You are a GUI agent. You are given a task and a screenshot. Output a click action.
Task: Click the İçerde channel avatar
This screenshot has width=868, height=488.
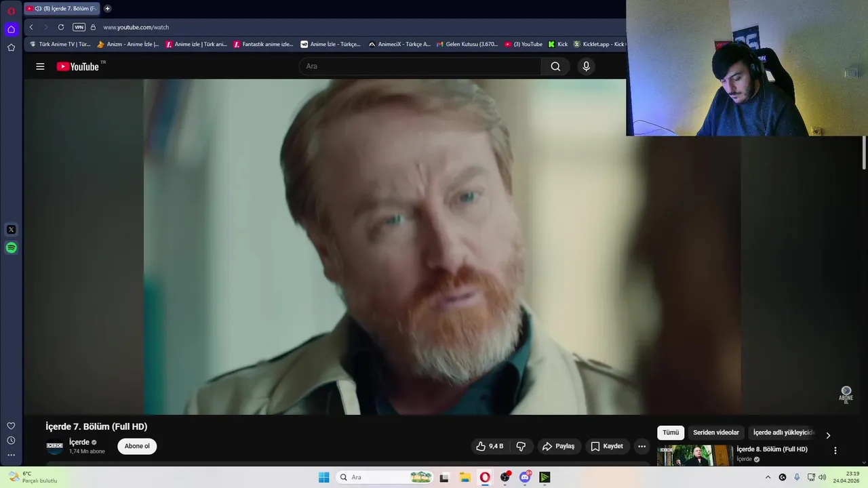pyautogui.click(x=54, y=446)
